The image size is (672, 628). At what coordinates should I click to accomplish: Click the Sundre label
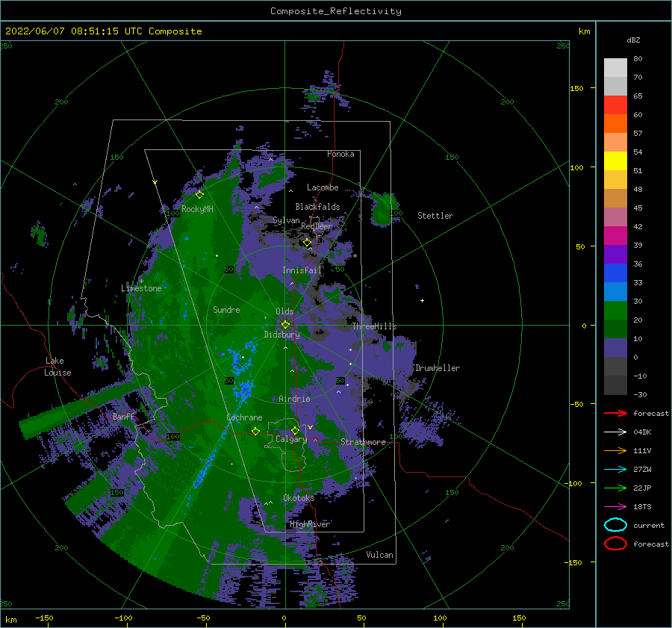[x=226, y=309]
